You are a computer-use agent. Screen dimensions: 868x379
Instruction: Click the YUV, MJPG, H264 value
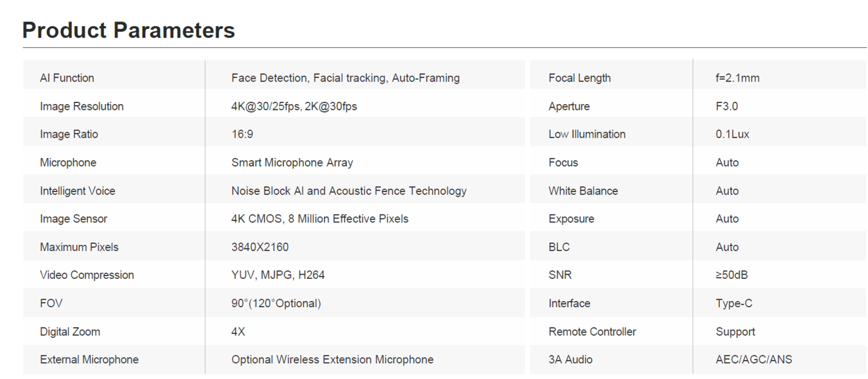point(278,275)
